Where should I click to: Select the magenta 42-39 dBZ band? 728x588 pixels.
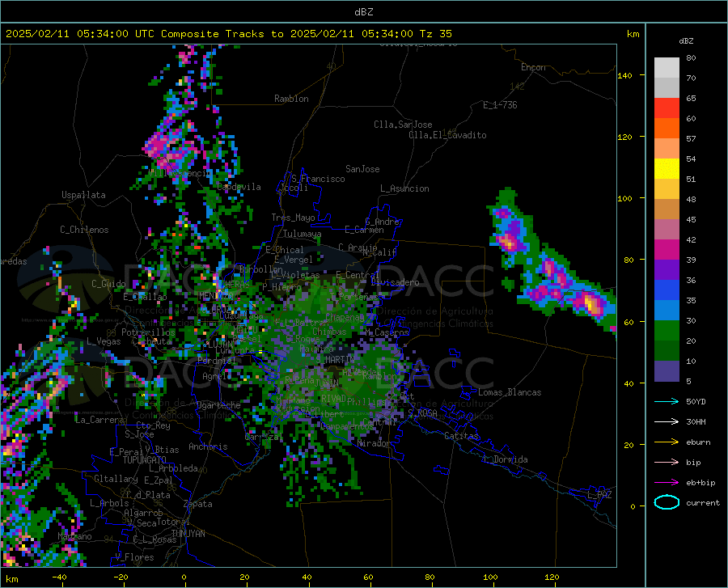point(667,250)
